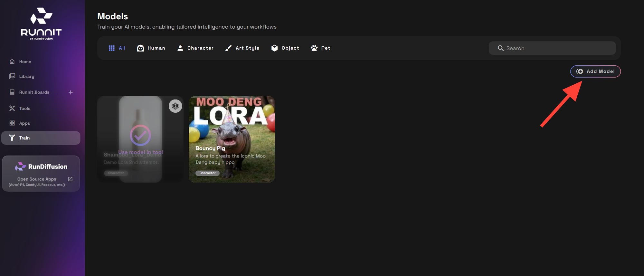Screen dimensions: 644x276
Task: Click the Bouncy Pig title text
Action: (210, 148)
